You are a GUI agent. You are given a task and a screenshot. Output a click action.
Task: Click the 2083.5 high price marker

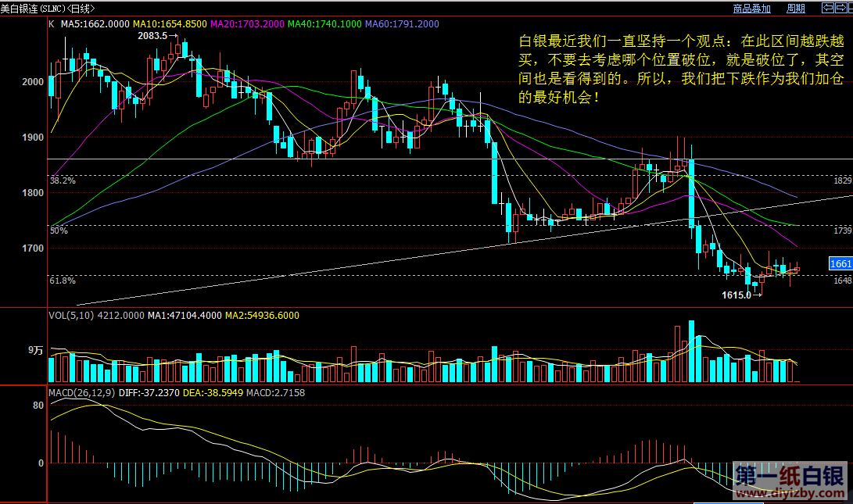[152, 36]
